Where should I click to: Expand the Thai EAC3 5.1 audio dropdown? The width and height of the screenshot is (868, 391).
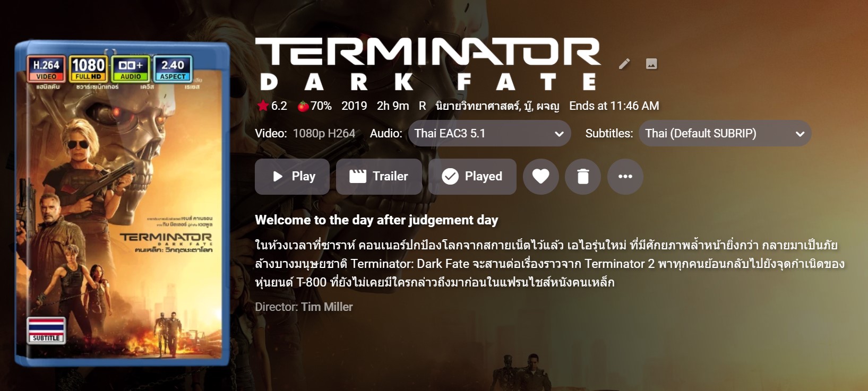[489, 133]
